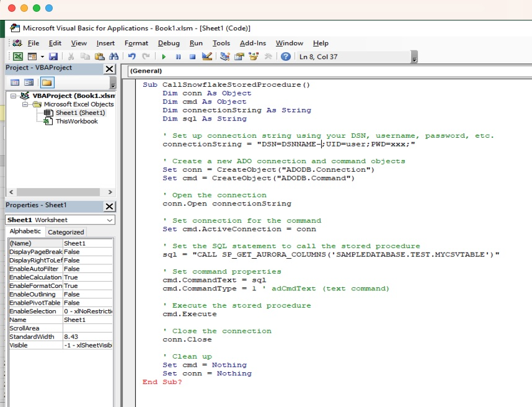
Task: Click the View Microsoft Excel toolbar icon
Action: pyautogui.click(x=18, y=56)
